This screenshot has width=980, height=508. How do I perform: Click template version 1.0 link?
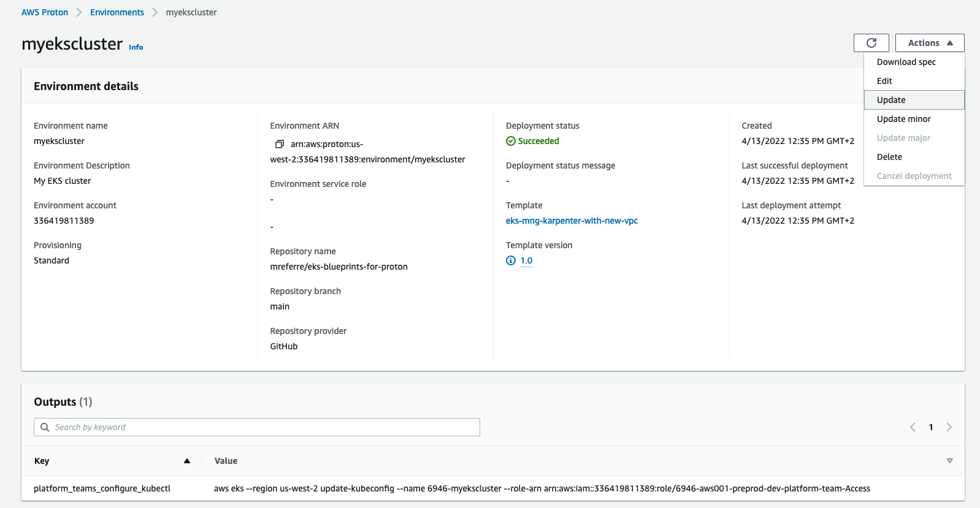point(526,260)
